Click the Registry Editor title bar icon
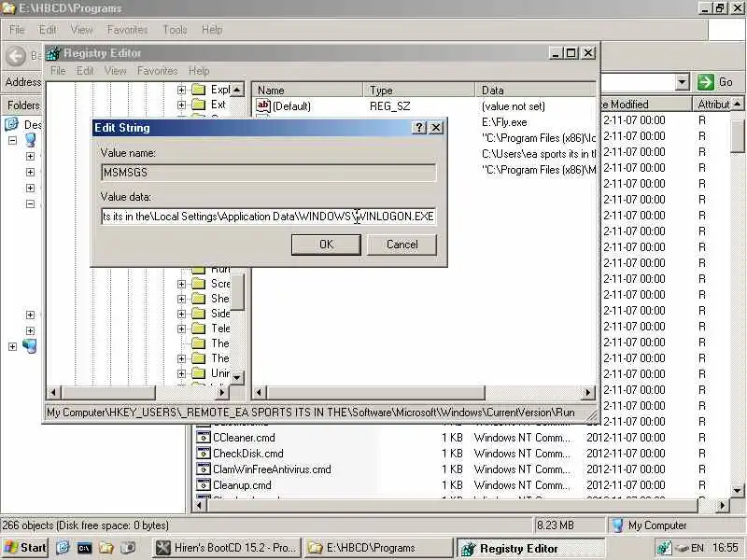This screenshot has height=560, width=747. pos(53,53)
